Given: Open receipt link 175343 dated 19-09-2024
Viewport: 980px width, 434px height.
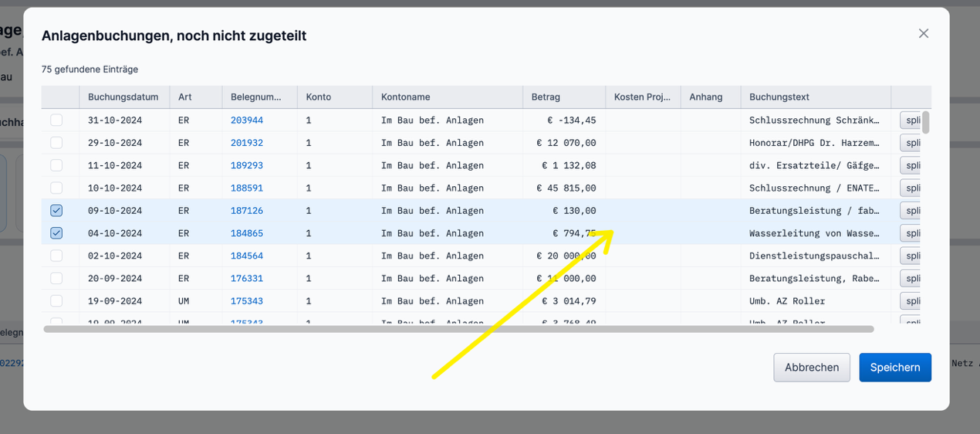Looking at the screenshot, I should click(x=247, y=300).
